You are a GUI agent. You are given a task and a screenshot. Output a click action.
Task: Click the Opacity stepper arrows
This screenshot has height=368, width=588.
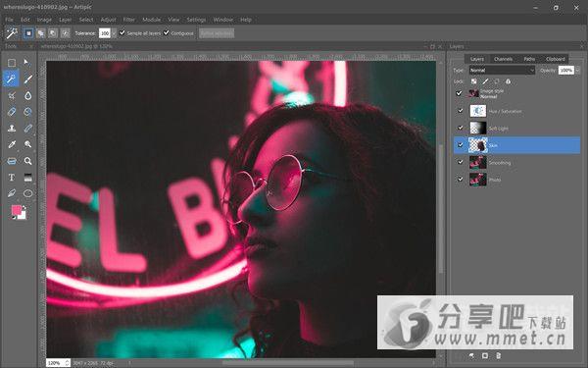pos(577,71)
